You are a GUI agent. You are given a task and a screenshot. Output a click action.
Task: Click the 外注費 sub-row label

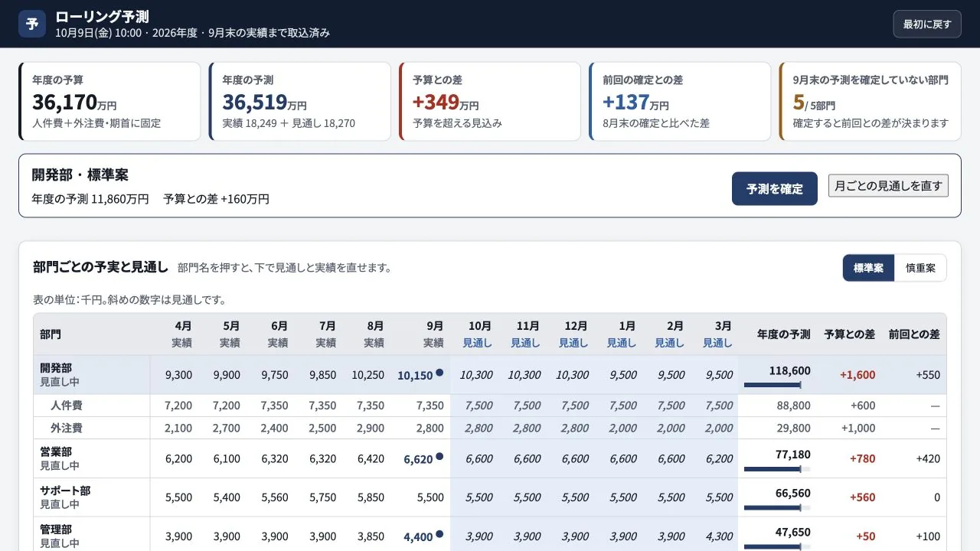[x=67, y=429]
